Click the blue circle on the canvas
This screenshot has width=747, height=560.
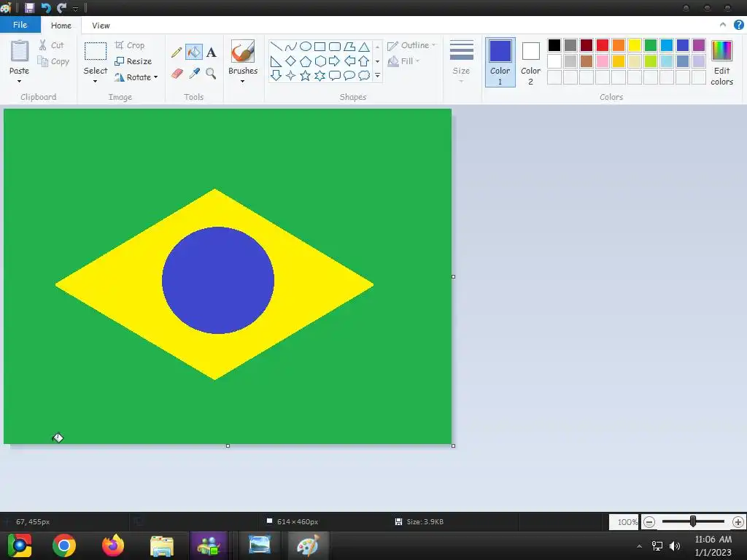218,280
